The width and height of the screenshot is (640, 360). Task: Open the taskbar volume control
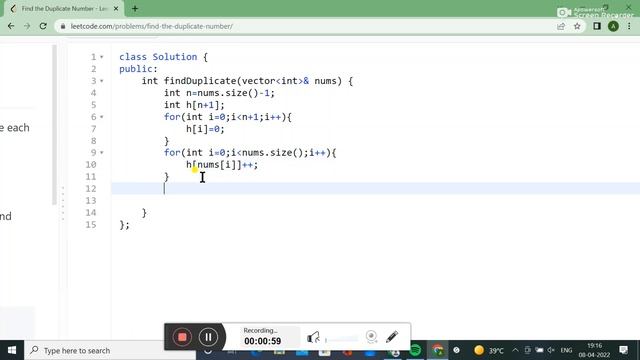pyautogui.click(x=551, y=350)
